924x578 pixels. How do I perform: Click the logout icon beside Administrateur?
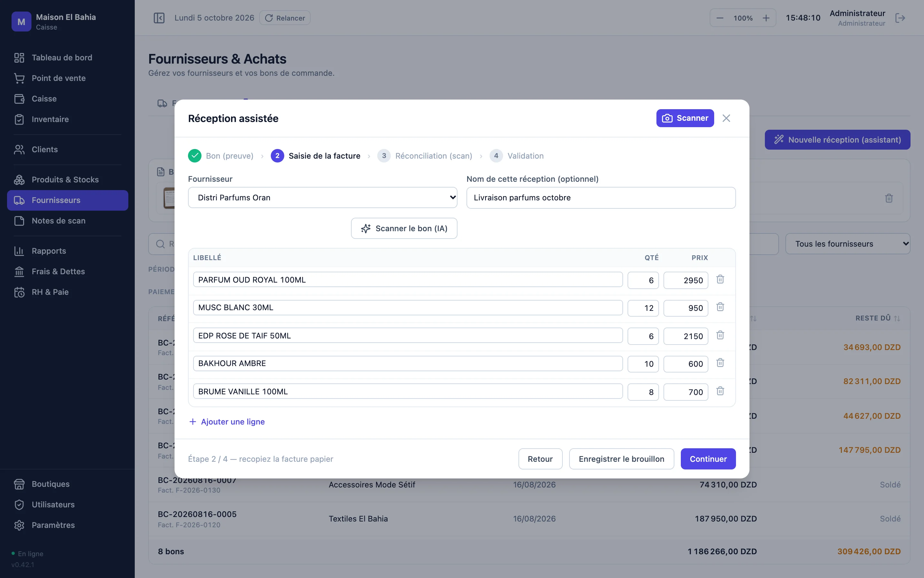pyautogui.click(x=900, y=18)
